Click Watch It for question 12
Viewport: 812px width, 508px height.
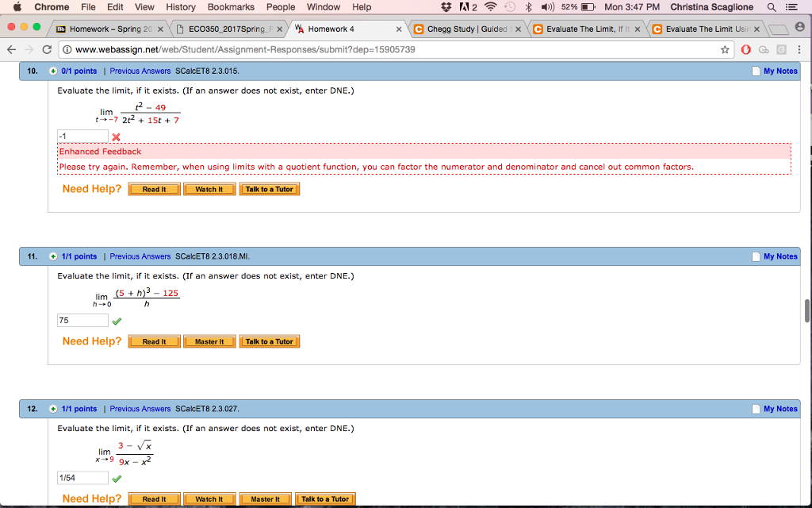209,499
